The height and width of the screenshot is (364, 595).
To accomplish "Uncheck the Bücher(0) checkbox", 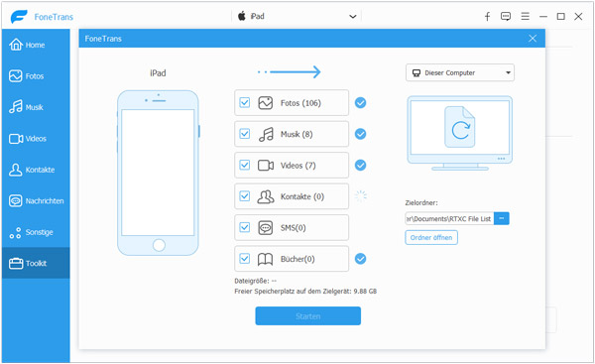I will (245, 259).
